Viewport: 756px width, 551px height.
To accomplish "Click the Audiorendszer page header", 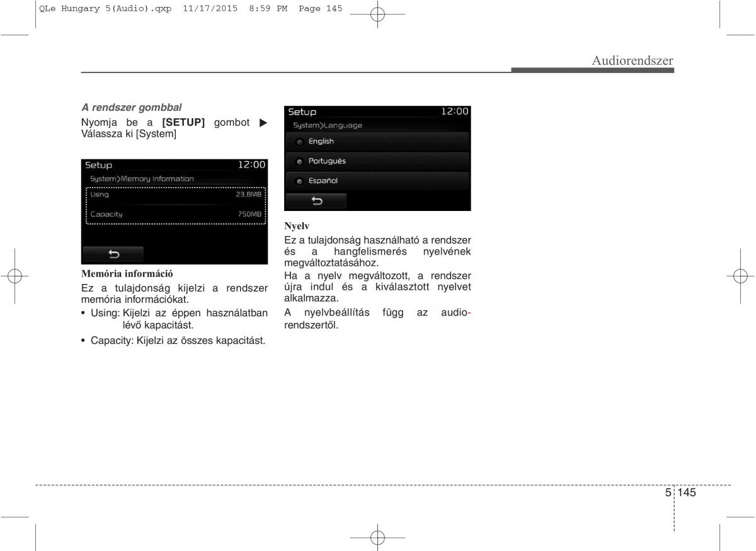I will [633, 60].
